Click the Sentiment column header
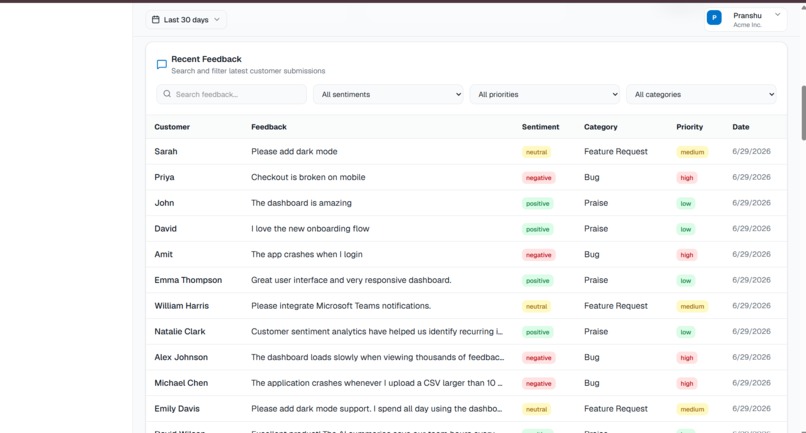This screenshot has width=806, height=433. 540,127
